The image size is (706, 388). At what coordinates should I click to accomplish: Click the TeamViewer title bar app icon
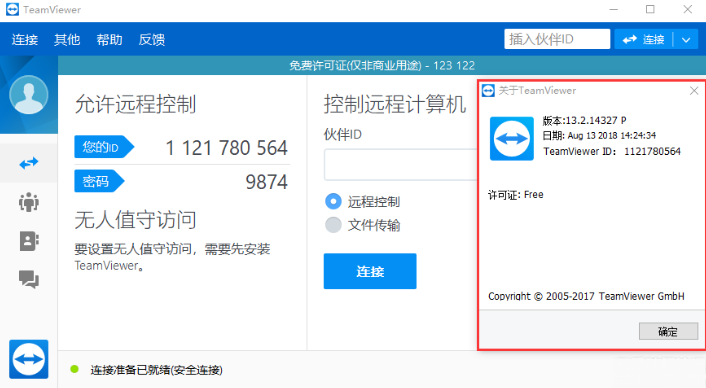click(x=12, y=9)
